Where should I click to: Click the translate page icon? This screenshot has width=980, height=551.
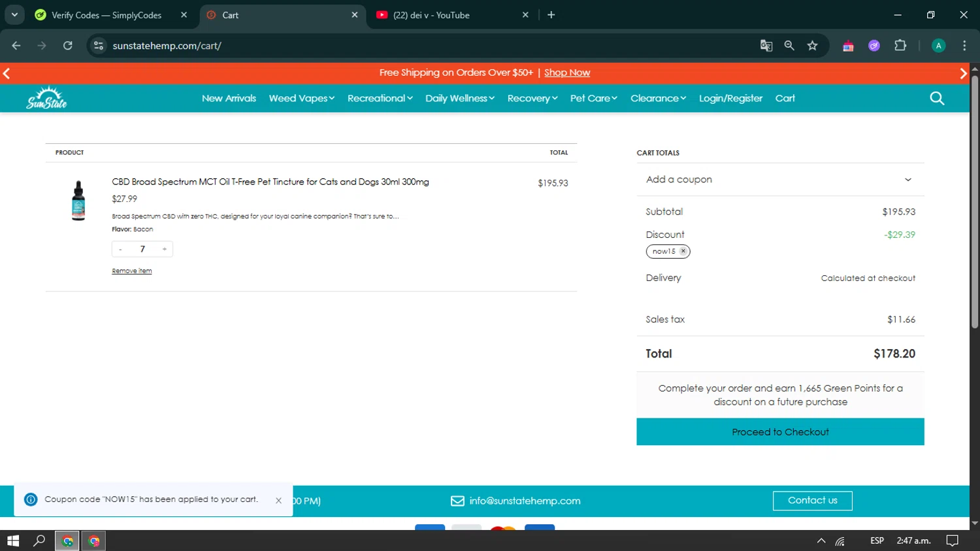[x=766, y=46]
